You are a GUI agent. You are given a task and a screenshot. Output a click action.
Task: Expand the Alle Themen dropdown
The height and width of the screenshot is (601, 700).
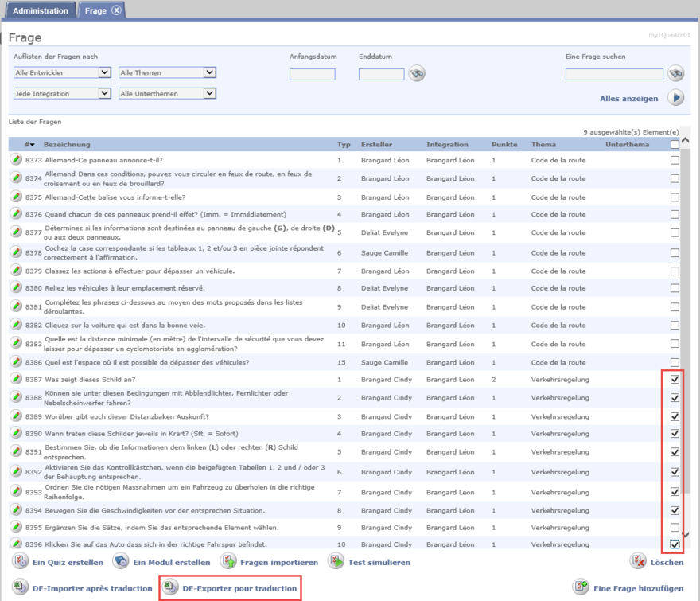click(x=167, y=72)
